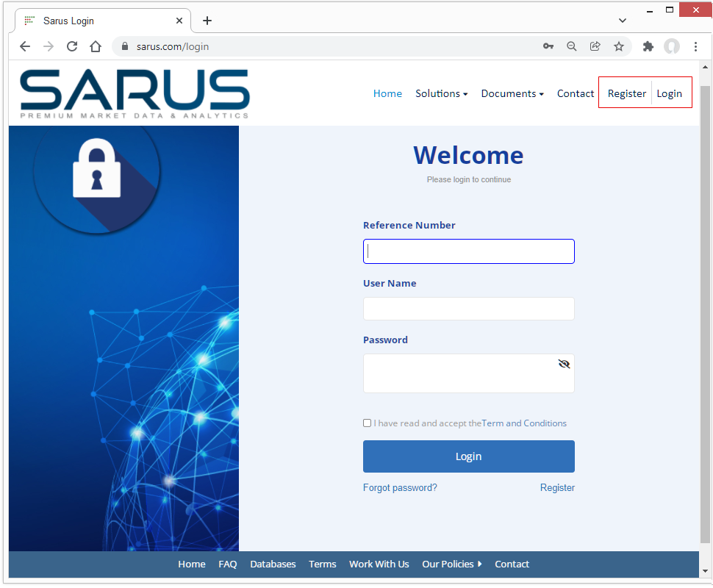Click Home in the top navigation
This screenshot has height=588, width=713.
point(387,93)
